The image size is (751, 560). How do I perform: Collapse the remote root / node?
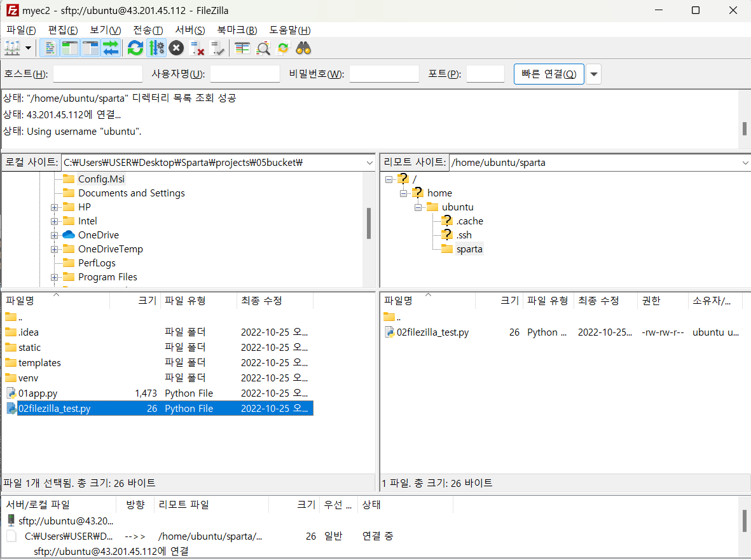pos(389,179)
